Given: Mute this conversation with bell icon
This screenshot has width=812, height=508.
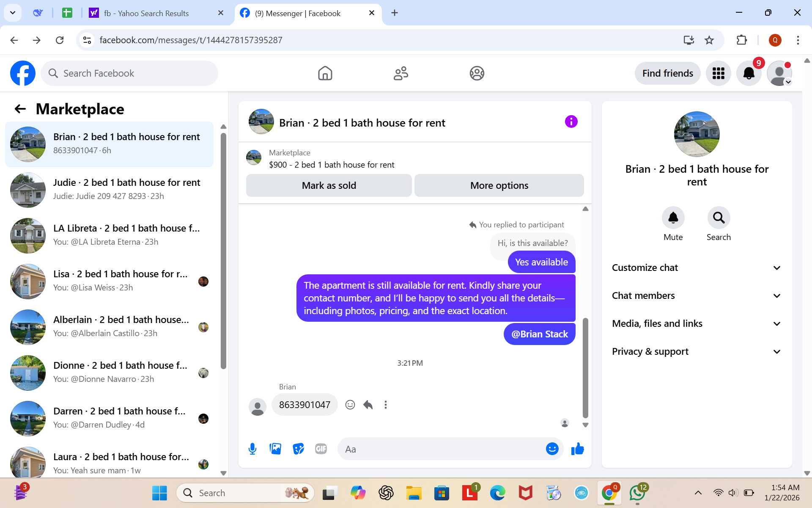Looking at the screenshot, I should [673, 218].
